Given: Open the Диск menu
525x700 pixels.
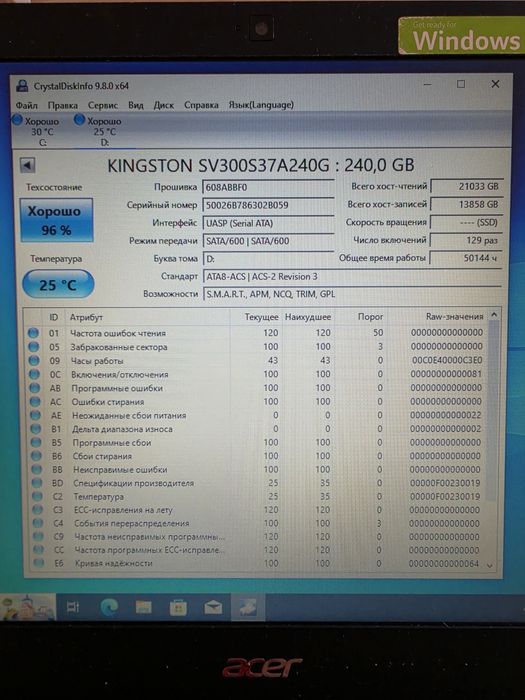Looking at the screenshot, I should (x=163, y=105).
